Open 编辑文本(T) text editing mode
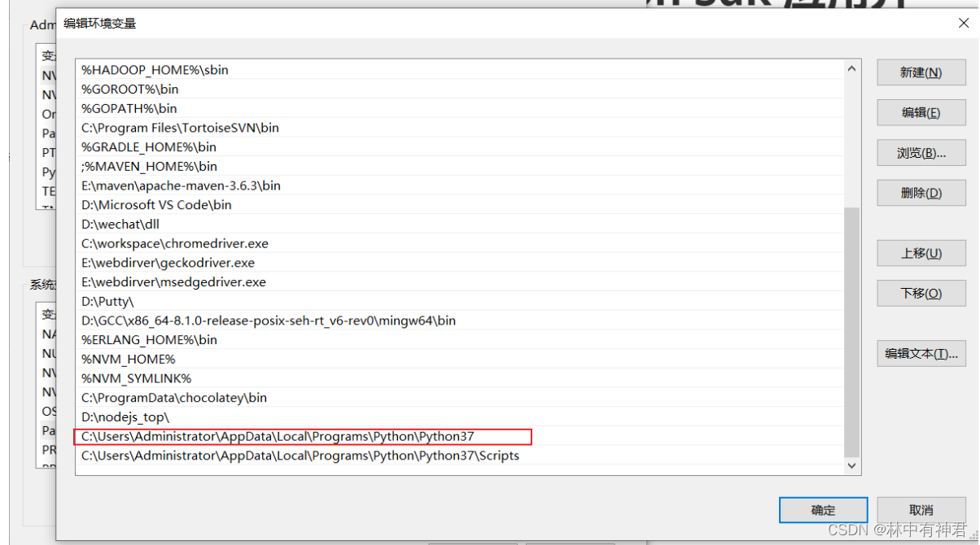The height and width of the screenshot is (545, 980). [x=921, y=354]
